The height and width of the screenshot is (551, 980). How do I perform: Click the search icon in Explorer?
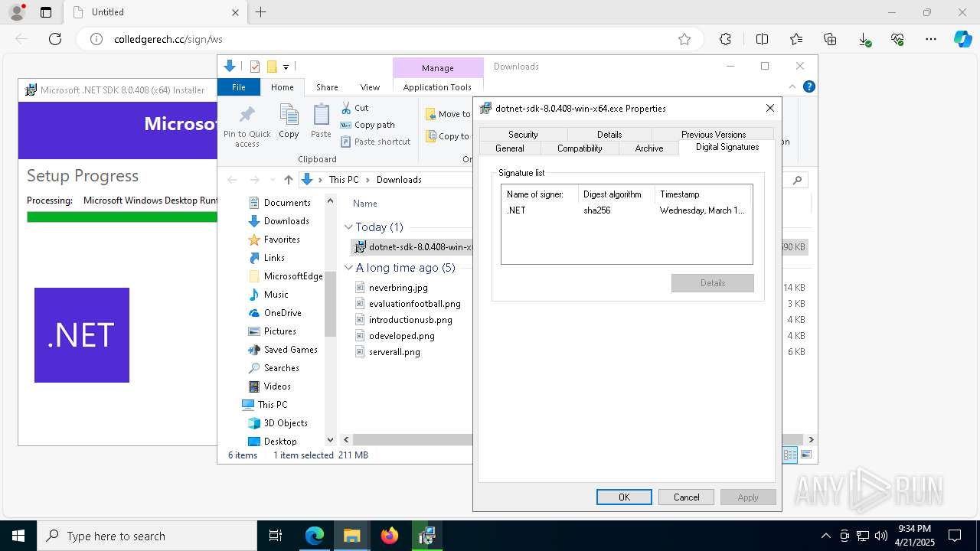point(797,180)
